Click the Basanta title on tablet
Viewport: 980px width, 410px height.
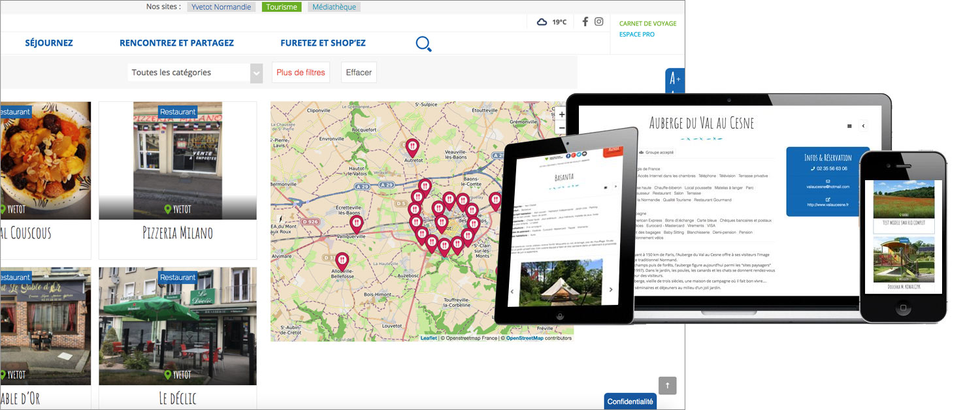pyautogui.click(x=564, y=176)
